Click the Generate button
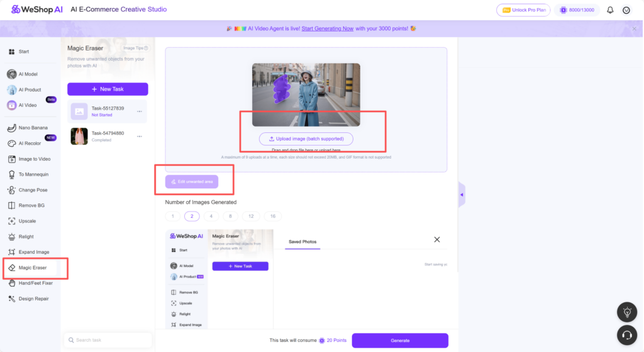Screen dimensions: 644x352 (x=400, y=341)
